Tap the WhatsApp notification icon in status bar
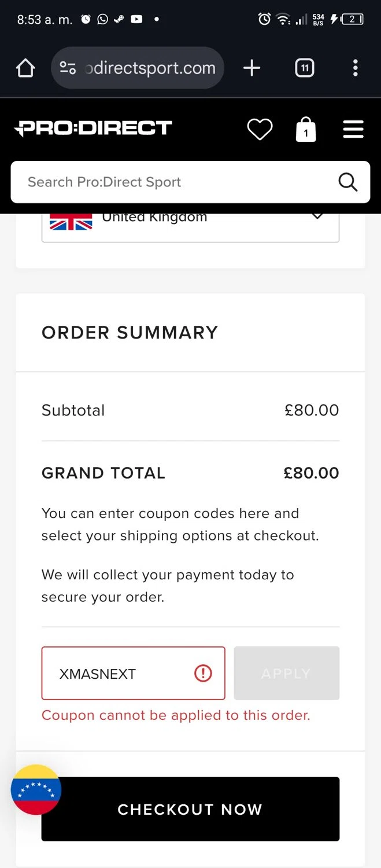381x868 pixels. (102, 19)
